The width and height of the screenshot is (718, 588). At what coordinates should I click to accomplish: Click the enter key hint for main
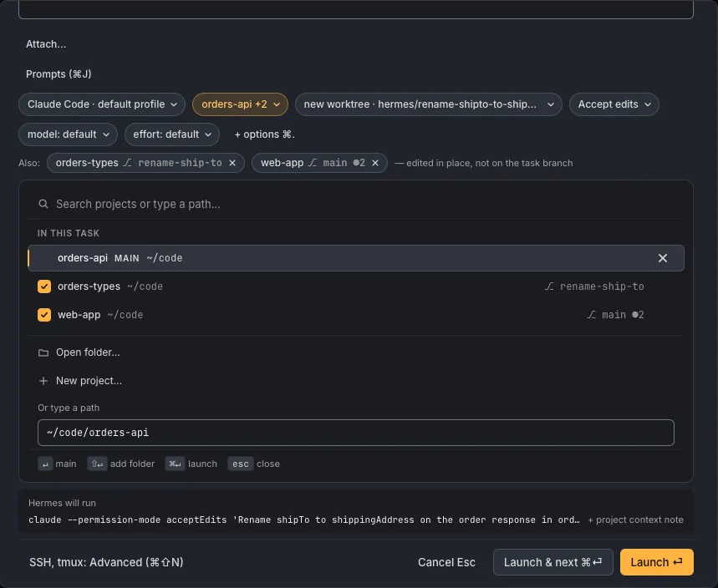[x=45, y=464]
